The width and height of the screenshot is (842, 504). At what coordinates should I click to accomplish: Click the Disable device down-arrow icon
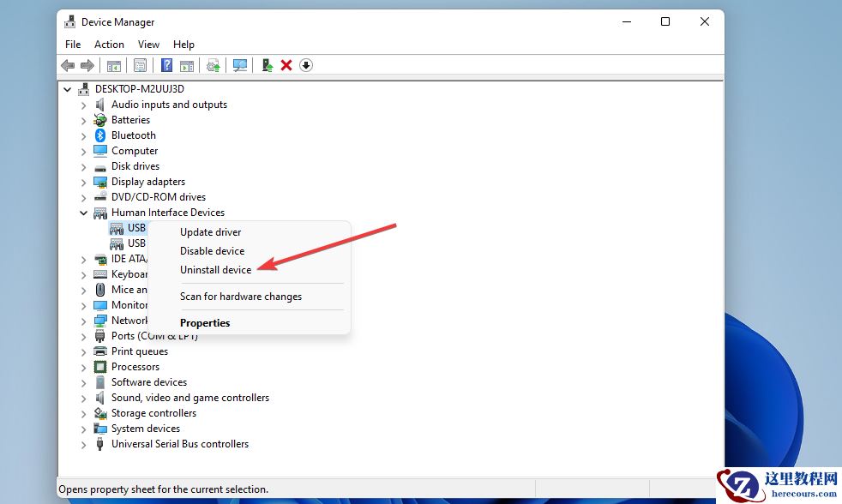305,65
